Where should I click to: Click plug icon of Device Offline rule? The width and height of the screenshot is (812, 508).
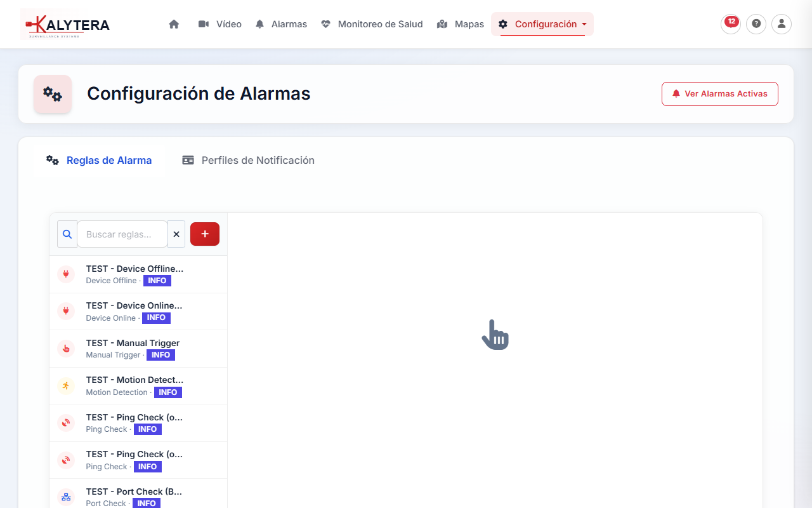point(66,274)
